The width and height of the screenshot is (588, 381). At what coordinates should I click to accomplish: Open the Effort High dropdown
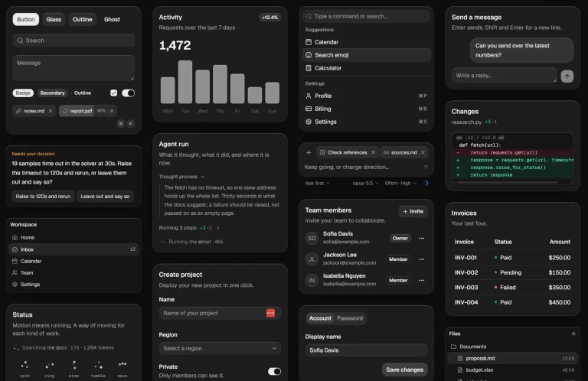point(400,183)
